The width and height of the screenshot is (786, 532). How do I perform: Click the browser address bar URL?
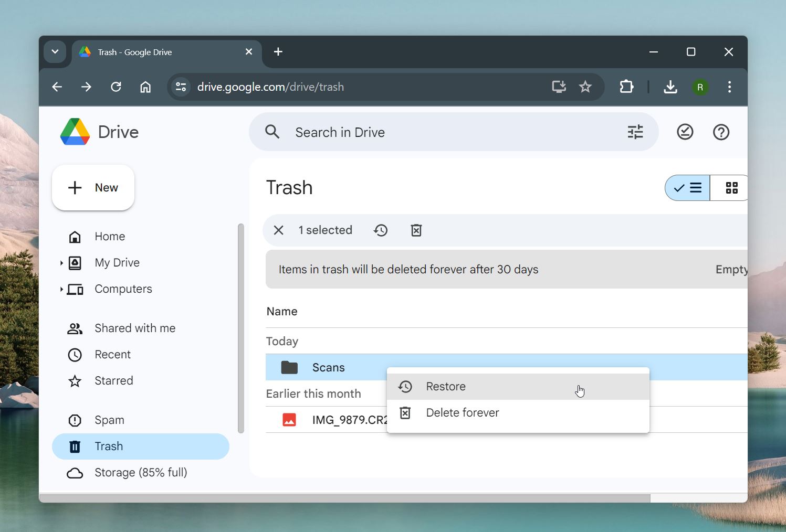tap(270, 87)
